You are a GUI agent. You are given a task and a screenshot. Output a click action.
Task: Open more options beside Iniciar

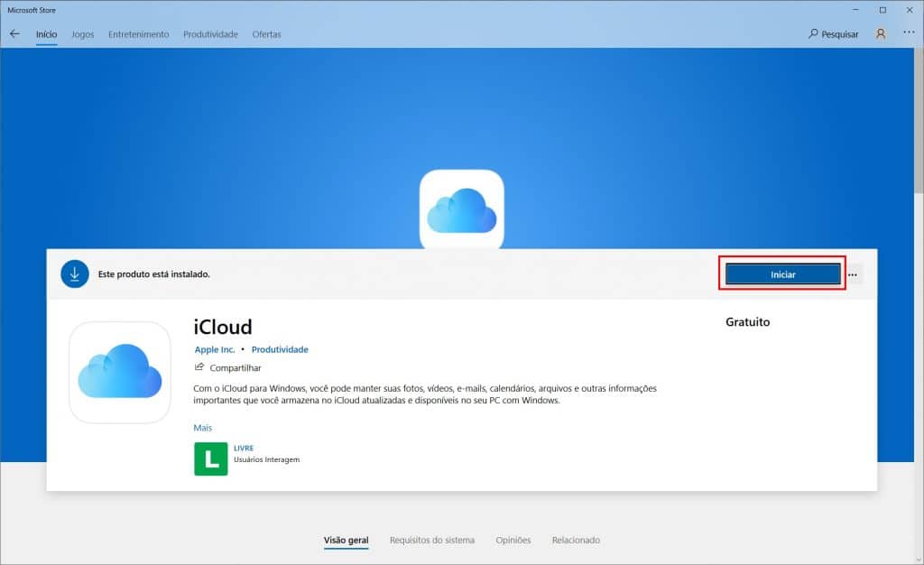pyautogui.click(x=853, y=274)
